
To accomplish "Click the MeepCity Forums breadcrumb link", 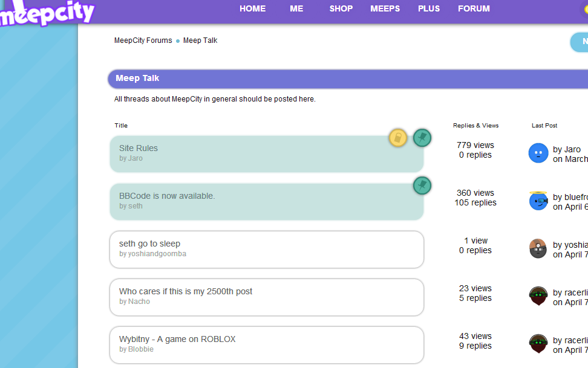I will coord(143,40).
